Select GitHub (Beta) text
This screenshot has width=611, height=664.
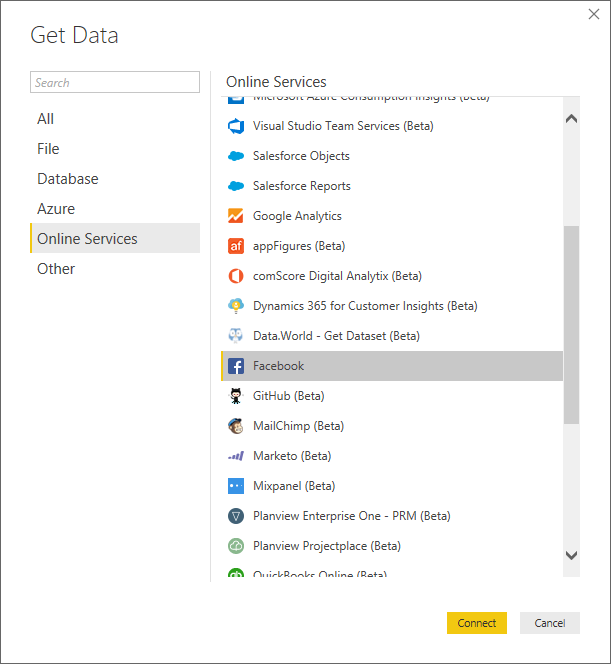tap(288, 396)
